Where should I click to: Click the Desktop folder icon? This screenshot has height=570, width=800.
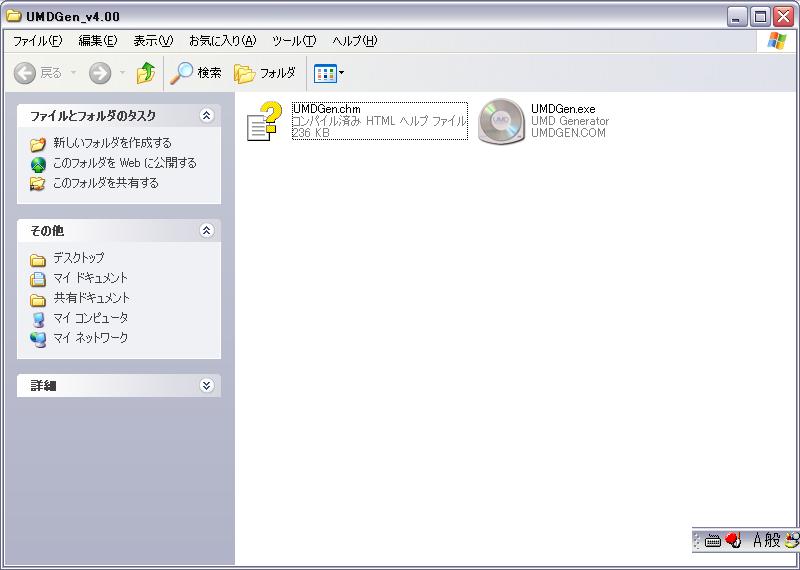point(38,260)
